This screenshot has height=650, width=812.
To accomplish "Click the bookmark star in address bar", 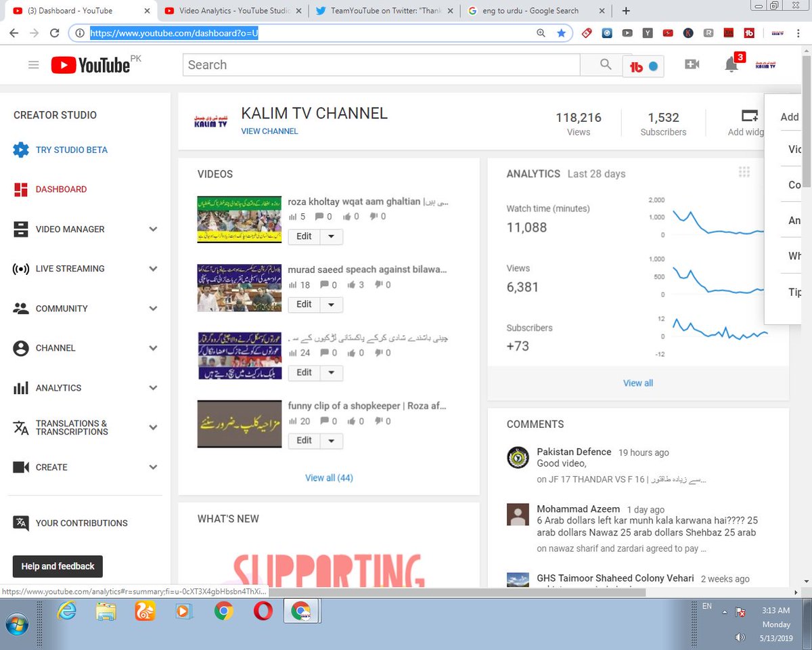I will (561, 32).
